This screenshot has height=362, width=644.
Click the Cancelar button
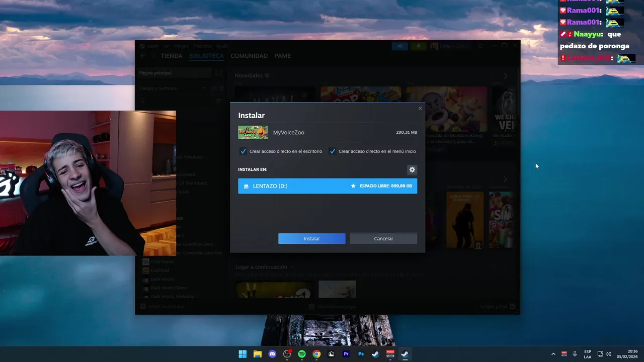(x=383, y=238)
